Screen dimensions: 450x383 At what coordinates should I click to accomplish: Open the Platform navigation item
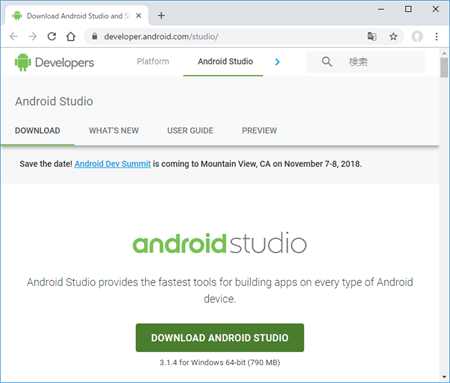click(153, 61)
